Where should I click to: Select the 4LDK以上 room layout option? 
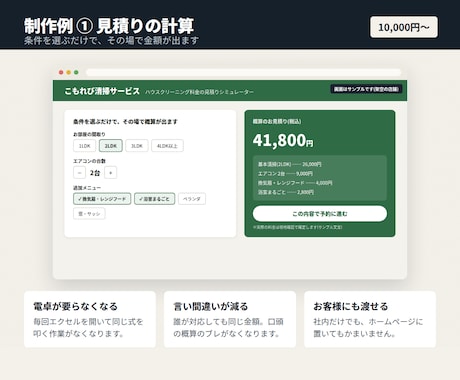tap(167, 146)
